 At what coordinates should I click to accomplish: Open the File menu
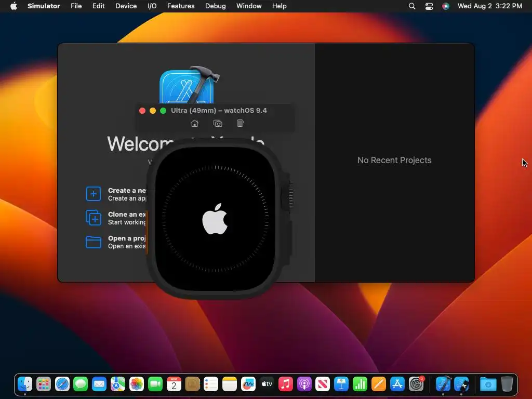coord(76,6)
